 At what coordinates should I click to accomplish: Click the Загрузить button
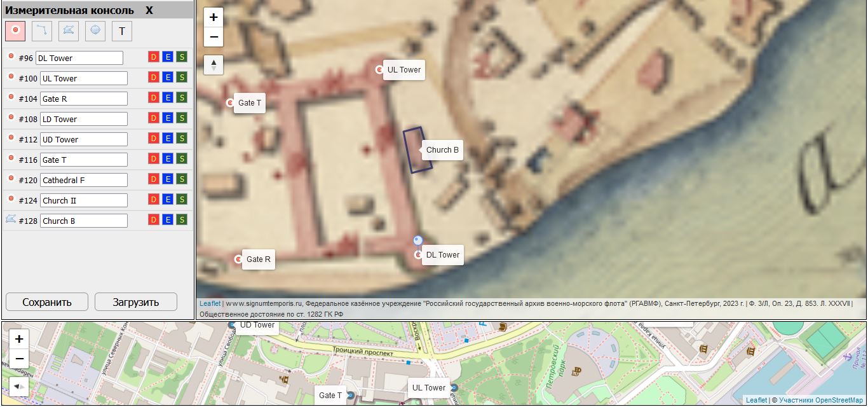(136, 302)
